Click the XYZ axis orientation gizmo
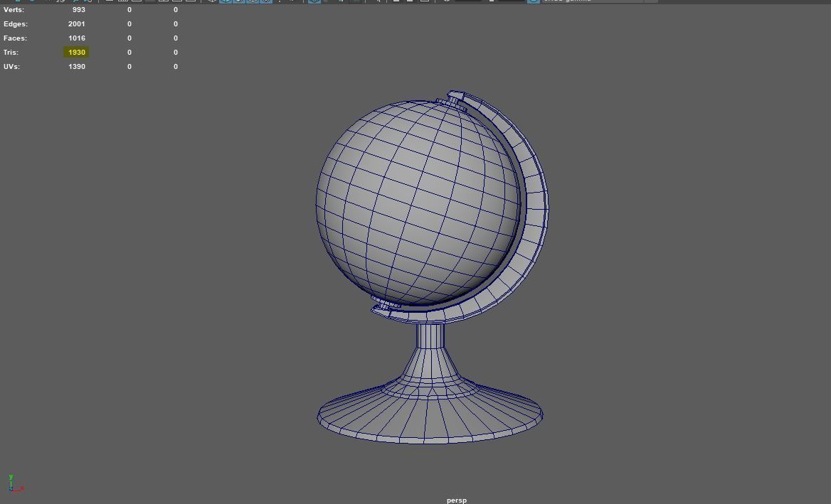 16,483
